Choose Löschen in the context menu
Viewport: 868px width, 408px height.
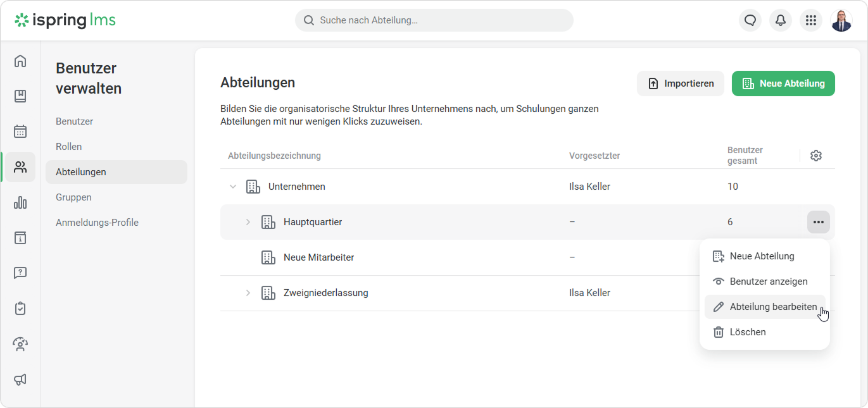[x=747, y=332]
